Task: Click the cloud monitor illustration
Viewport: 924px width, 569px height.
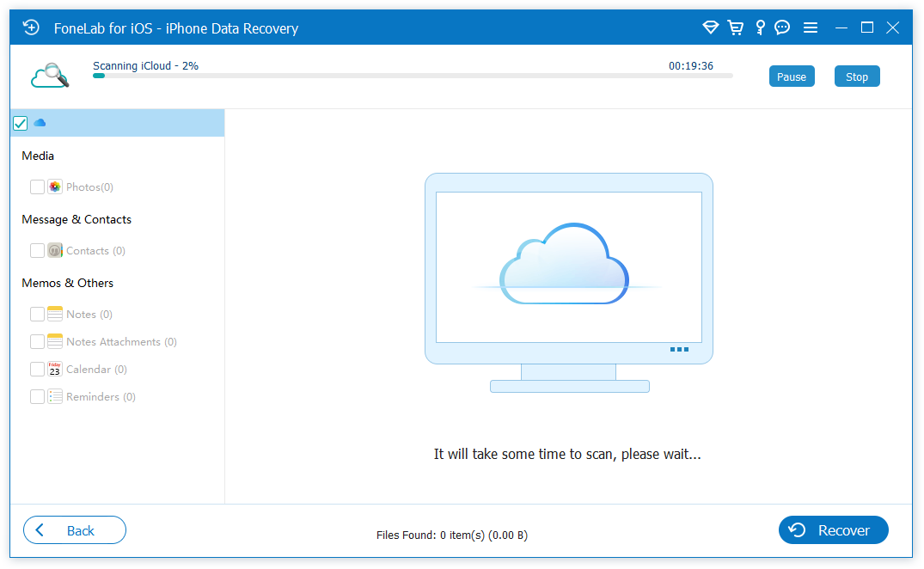Action: 569,283
